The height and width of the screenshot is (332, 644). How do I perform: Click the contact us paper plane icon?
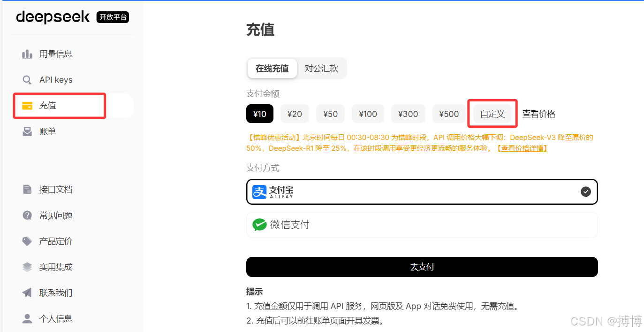27,293
